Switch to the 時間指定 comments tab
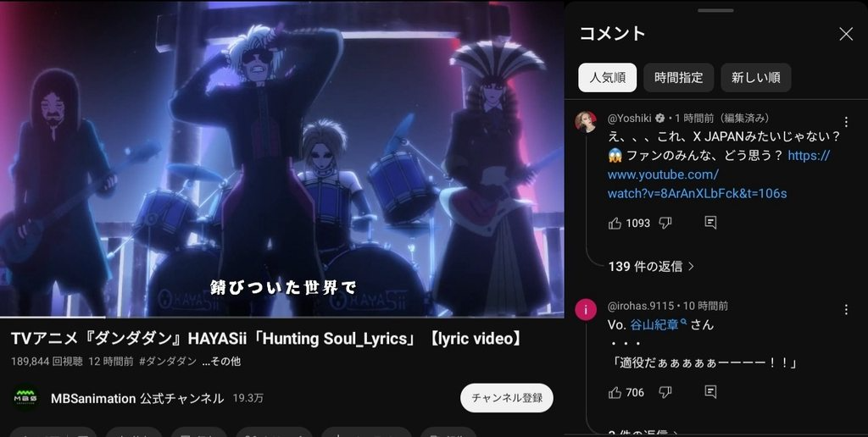Image resolution: width=868 pixels, height=437 pixels. tap(678, 77)
